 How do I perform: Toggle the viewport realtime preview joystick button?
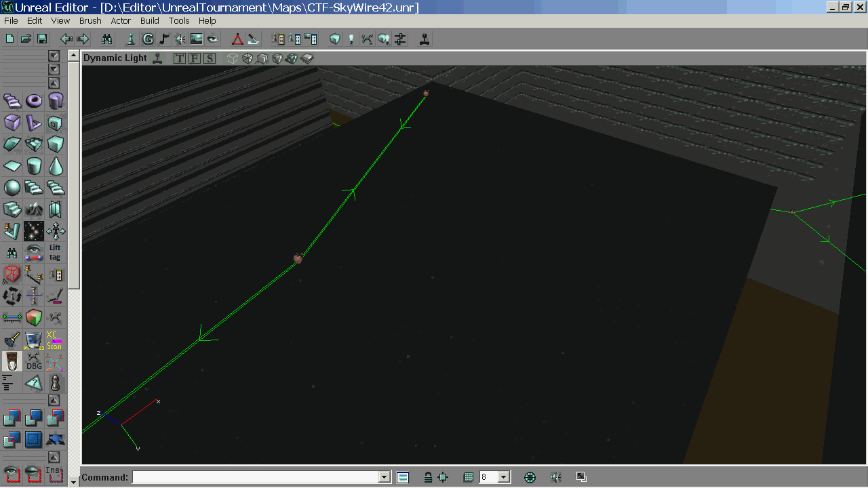point(157,58)
